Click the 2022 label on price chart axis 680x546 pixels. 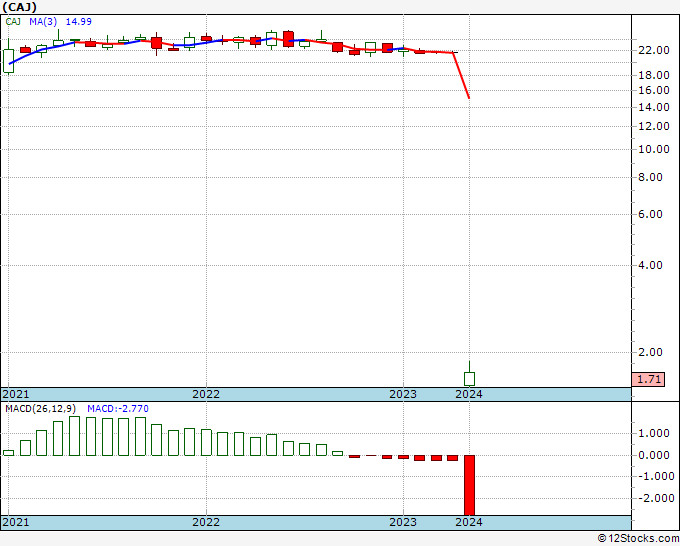(206, 394)
